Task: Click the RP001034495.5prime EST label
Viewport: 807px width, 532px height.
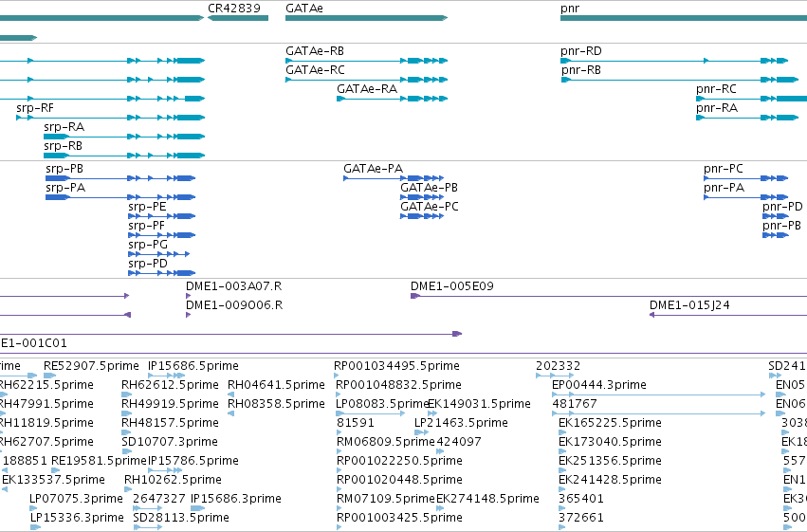Action: 396,366
